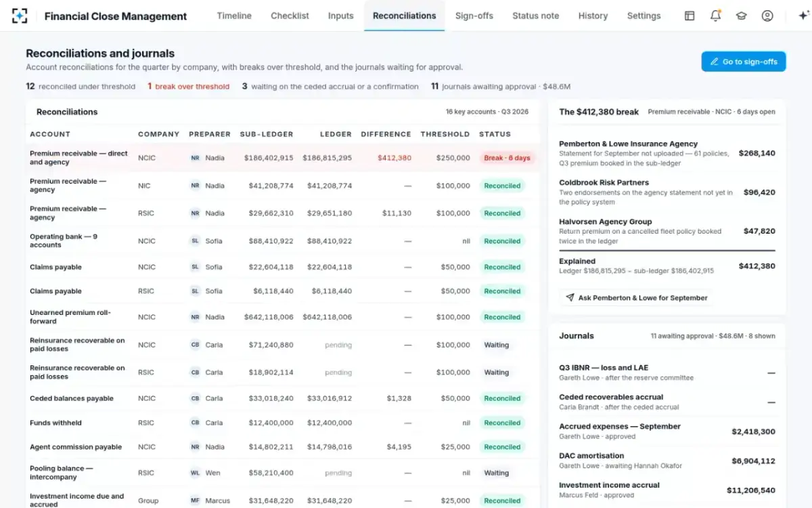Click the THRESHOLD column header
Viewport: 812px width, 508px height.
tap(445, 134)
